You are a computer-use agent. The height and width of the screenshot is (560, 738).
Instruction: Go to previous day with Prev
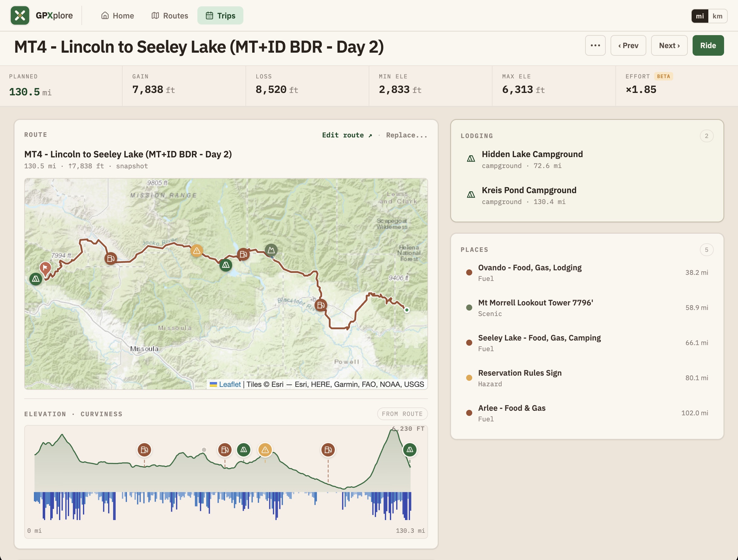[628, 45]
